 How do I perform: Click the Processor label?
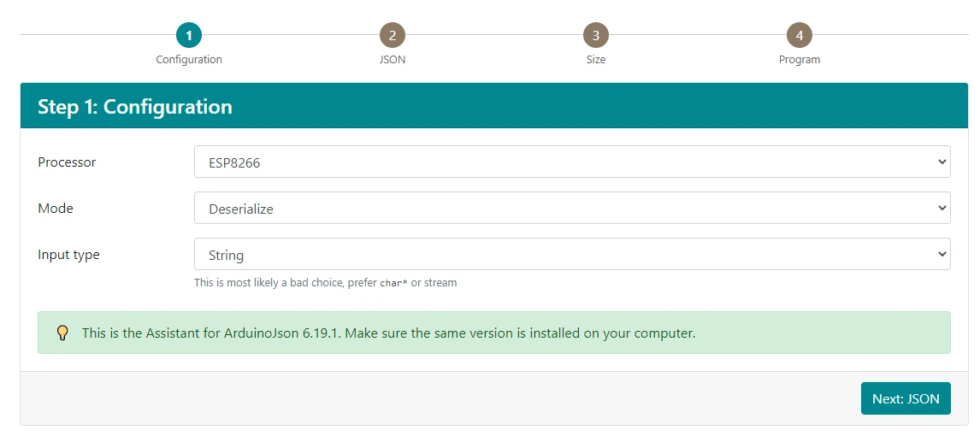point(67,162)
